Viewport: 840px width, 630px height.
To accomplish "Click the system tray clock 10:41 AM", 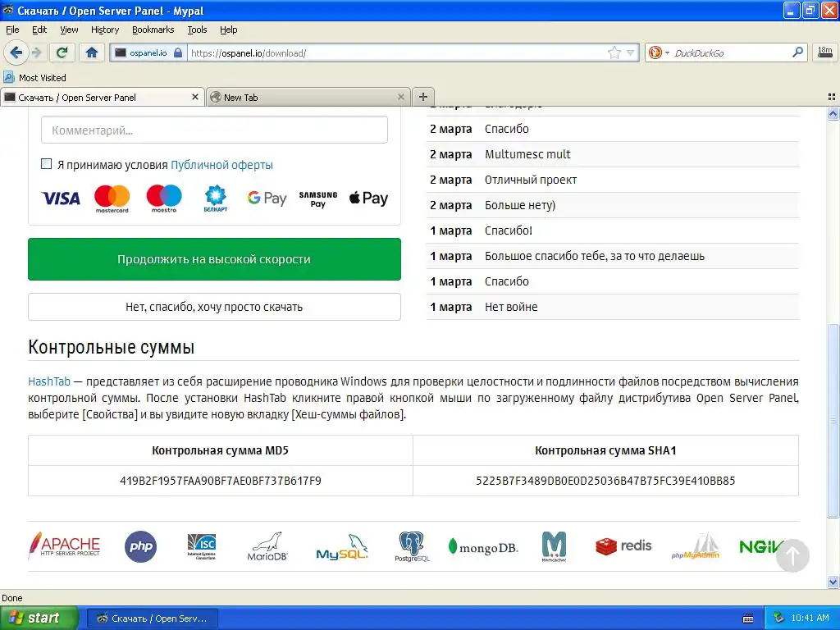I will pyautogui.click(x=810, y=618).
